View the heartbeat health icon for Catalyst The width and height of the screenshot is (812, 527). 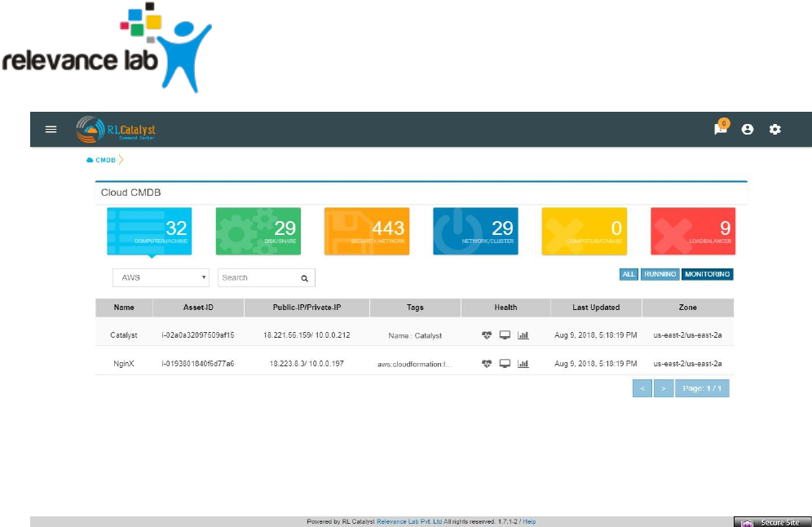pyautogui.click(x=486, y=335)
